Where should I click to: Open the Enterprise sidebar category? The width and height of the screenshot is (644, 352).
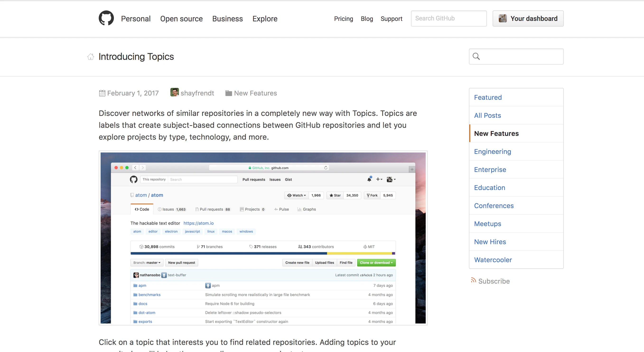tap(516, 169)
